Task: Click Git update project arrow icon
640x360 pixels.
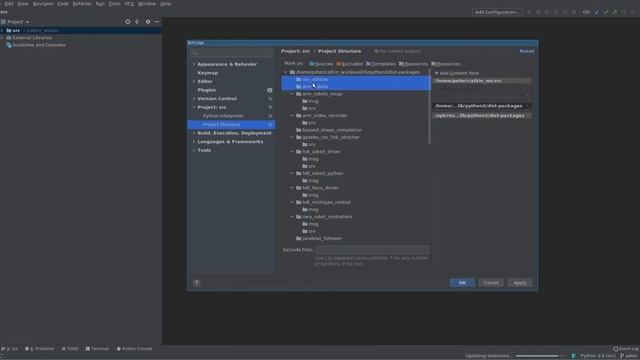Action: click(x=597, y=12)
